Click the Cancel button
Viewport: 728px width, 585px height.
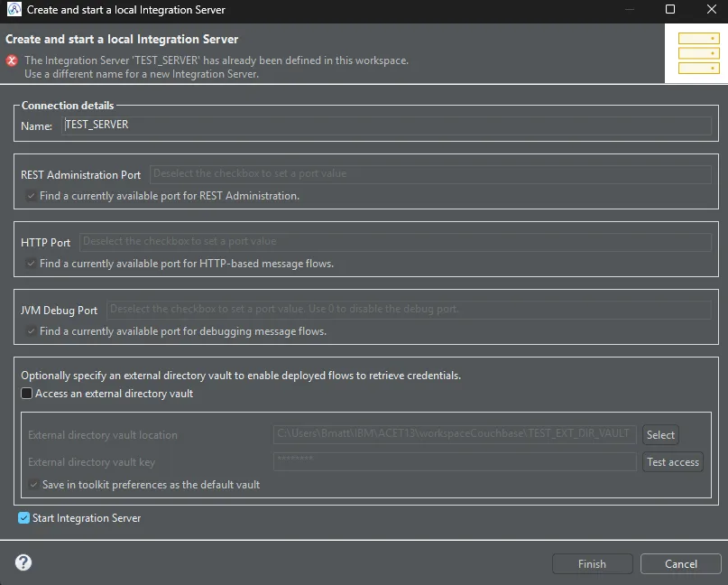point(681,563)
